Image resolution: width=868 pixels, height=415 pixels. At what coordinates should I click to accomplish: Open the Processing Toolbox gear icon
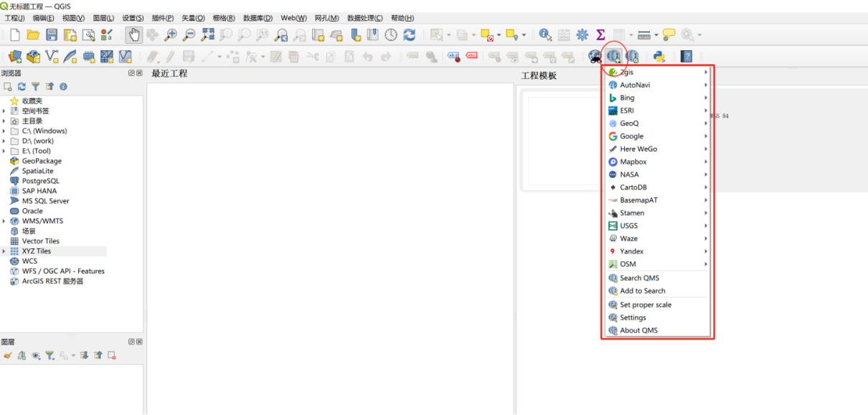[582, 34]
